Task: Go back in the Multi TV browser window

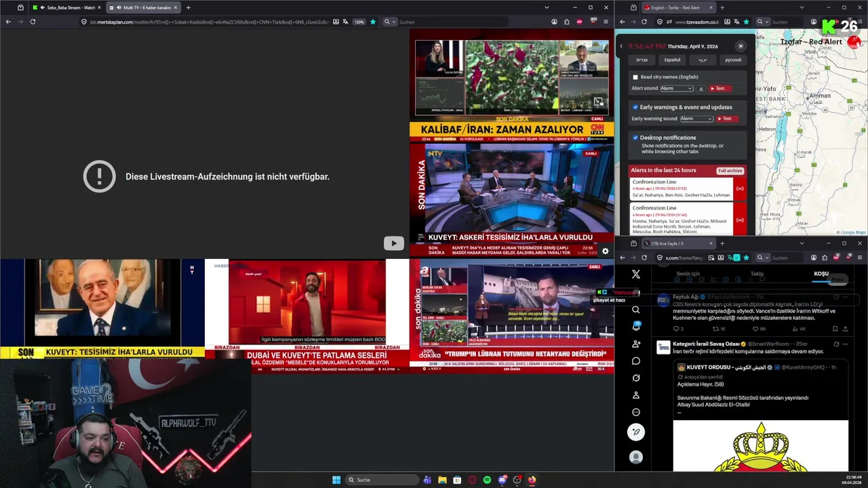Action: (8, 22)
